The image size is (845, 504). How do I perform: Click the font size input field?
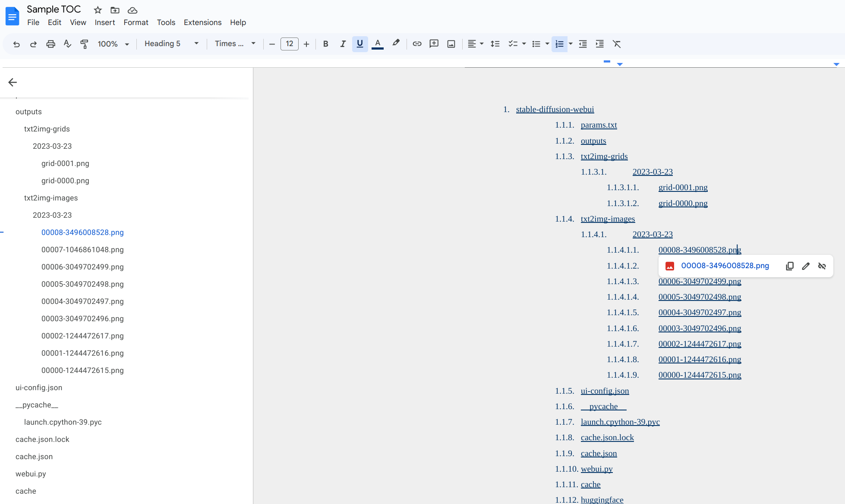pyautogui.click(x=289, y=44)
